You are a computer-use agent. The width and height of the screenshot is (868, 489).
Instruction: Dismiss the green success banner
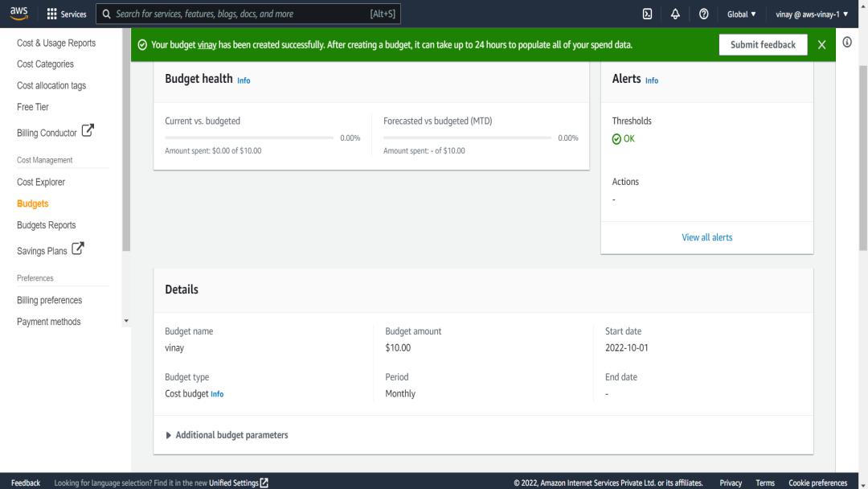point(821,45)
